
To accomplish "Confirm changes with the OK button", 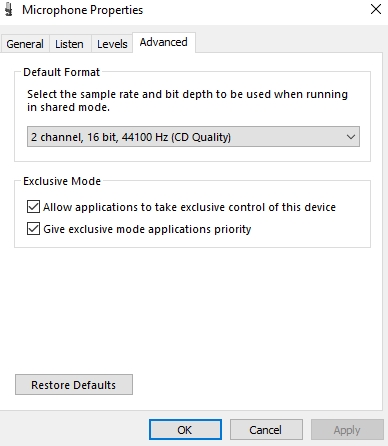I will pos(185,430).
